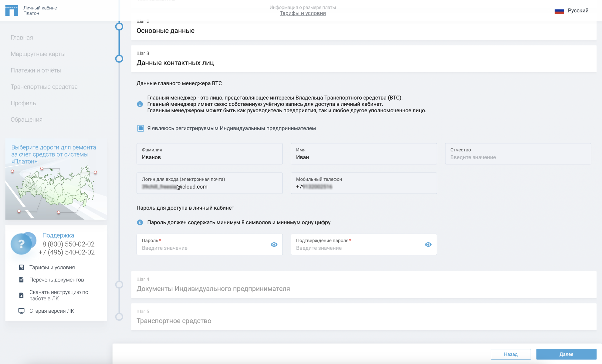Click monitor icon beside Старая версия ЛК

[21, 311]
